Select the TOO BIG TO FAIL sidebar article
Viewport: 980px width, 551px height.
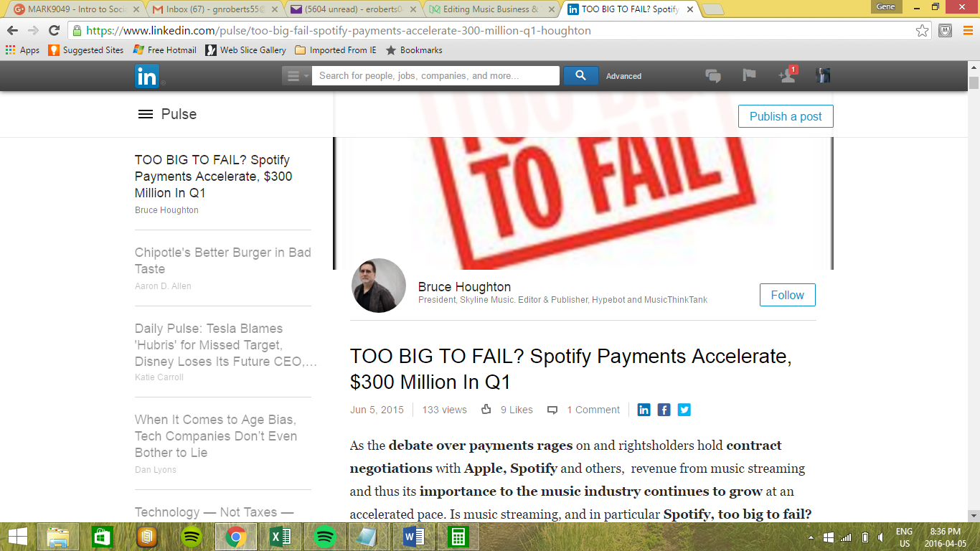214,176
